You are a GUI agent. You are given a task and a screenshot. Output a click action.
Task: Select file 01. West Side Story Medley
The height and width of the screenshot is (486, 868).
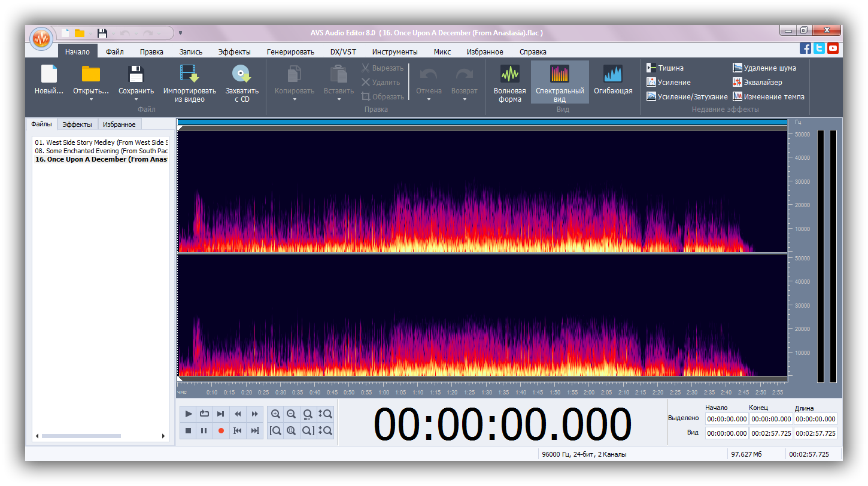[101, 142]
